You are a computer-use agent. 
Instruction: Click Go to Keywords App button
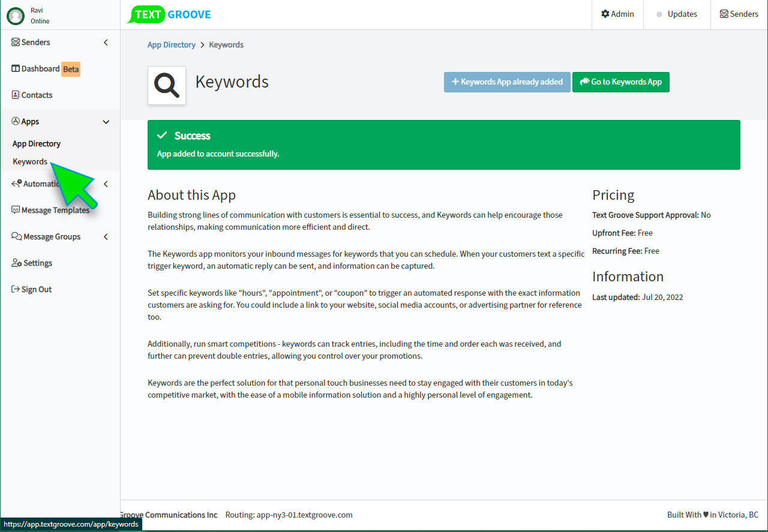click(621, 82)
